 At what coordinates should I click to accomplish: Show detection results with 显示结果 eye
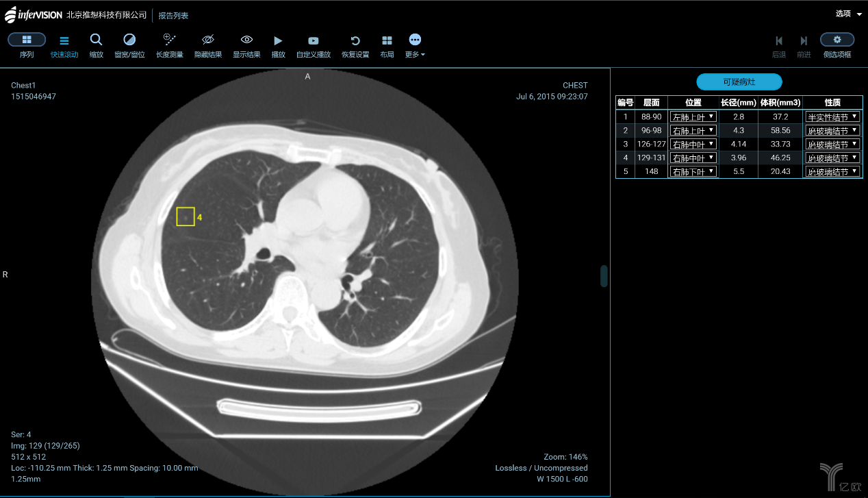(246, 40)
